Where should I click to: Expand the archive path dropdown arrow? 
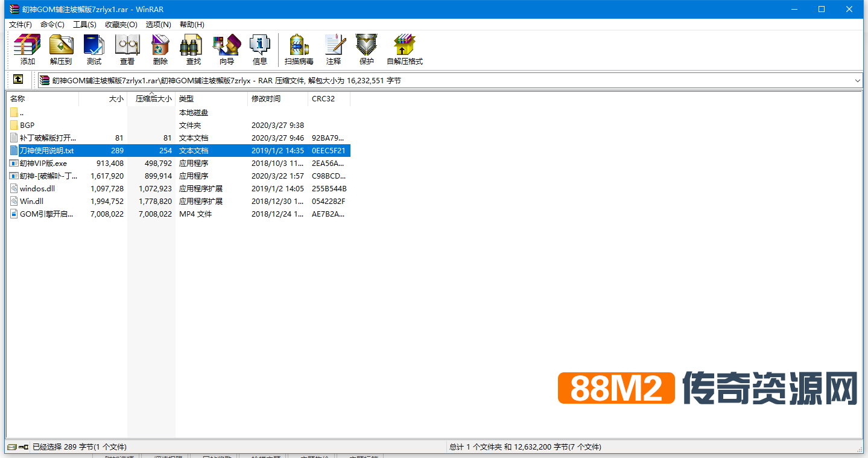[x=858, y=80]
